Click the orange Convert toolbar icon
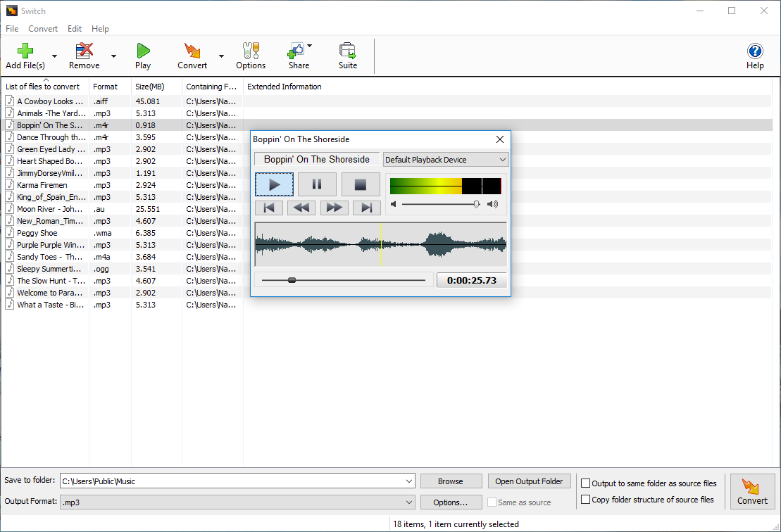The height and width of the screenshot is (532, 781). 192,50
